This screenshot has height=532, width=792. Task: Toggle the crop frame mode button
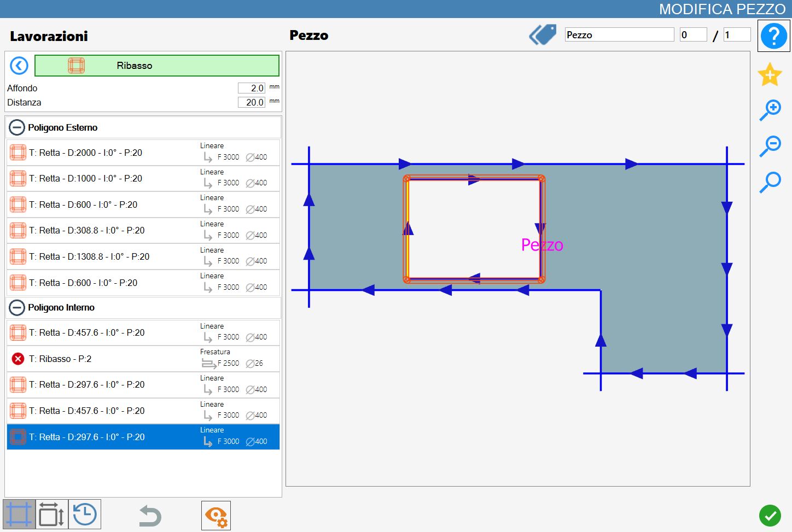19,515
